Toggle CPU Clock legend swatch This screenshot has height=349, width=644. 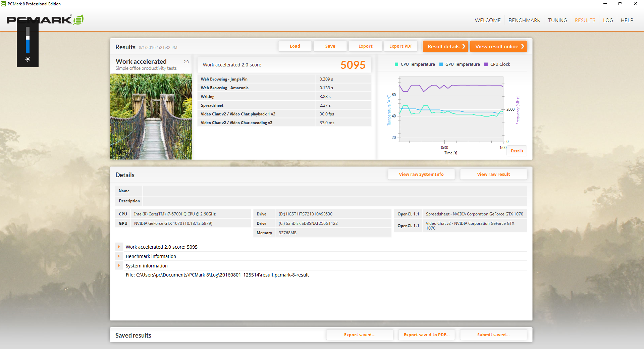pos(486,64)
